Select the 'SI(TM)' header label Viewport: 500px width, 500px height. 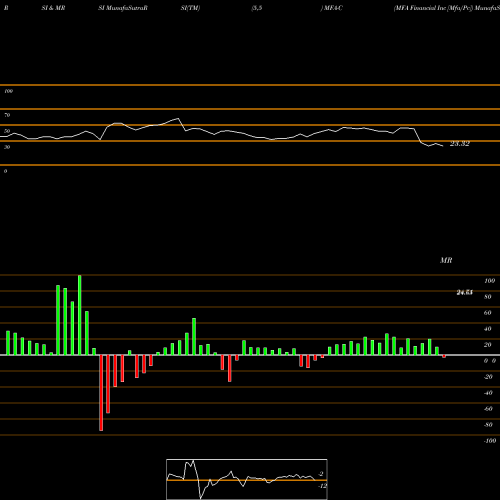click(x=190, y=8)
